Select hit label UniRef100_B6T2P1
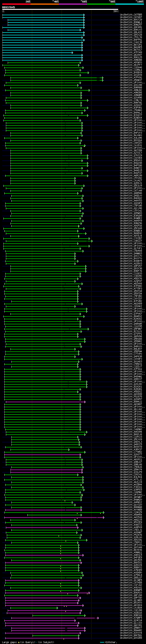 131,45
